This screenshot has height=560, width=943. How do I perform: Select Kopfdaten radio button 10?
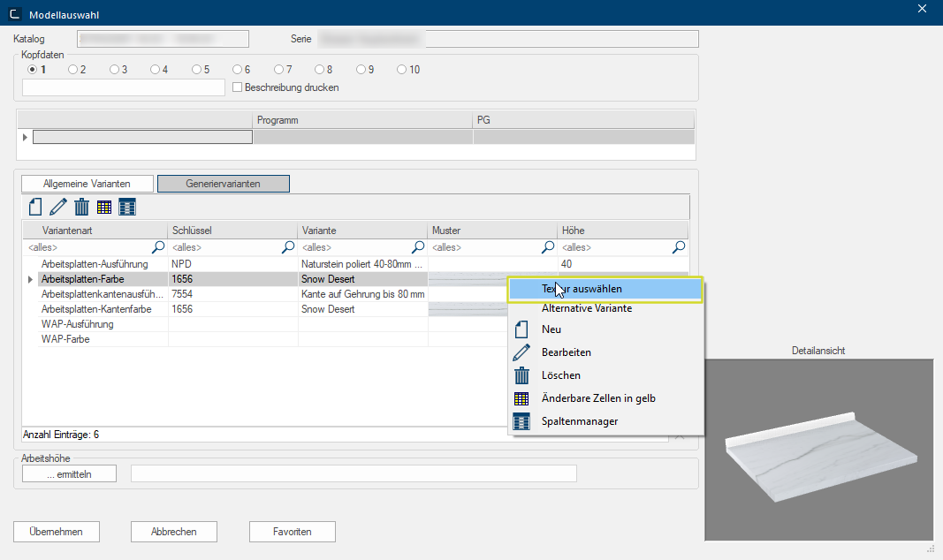[402, 70]
